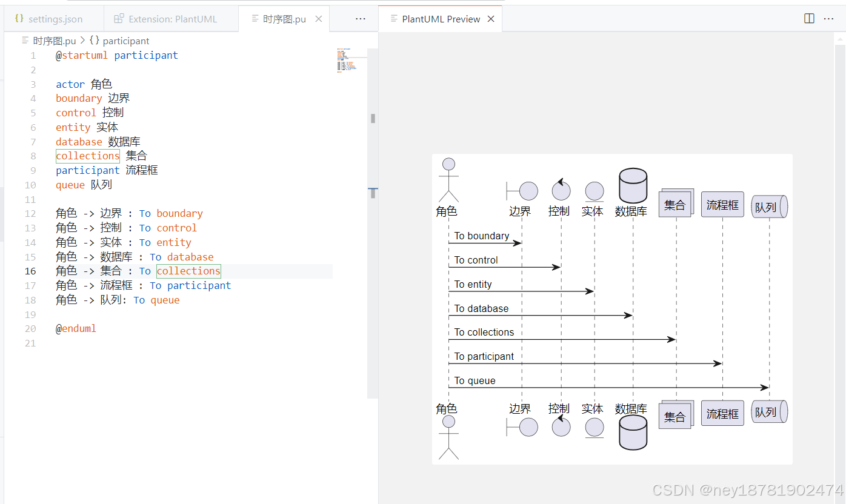Click the 'To participant' message label in preview
This screenshot has width=846, height=504.
pos(484,356)
